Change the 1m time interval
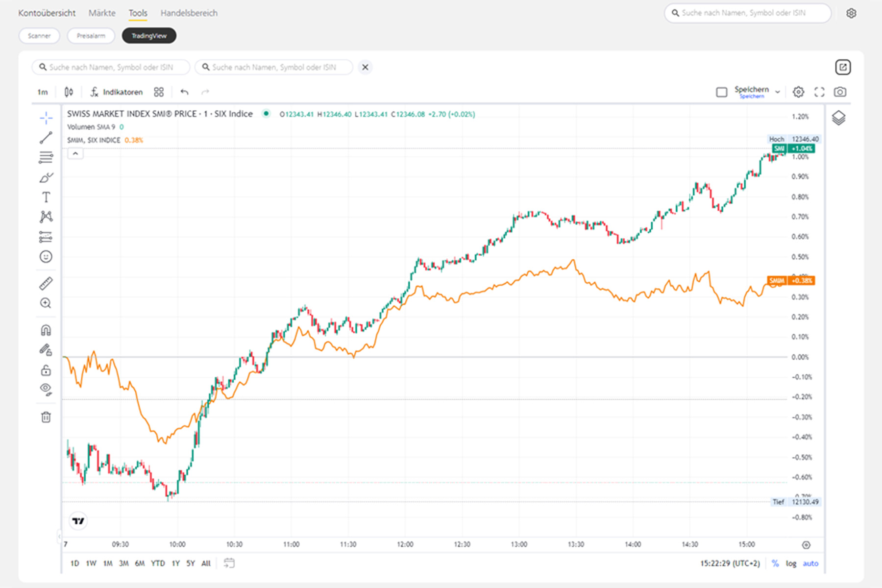Viewport: 882px width, 588px height. (x=43, y=92)
